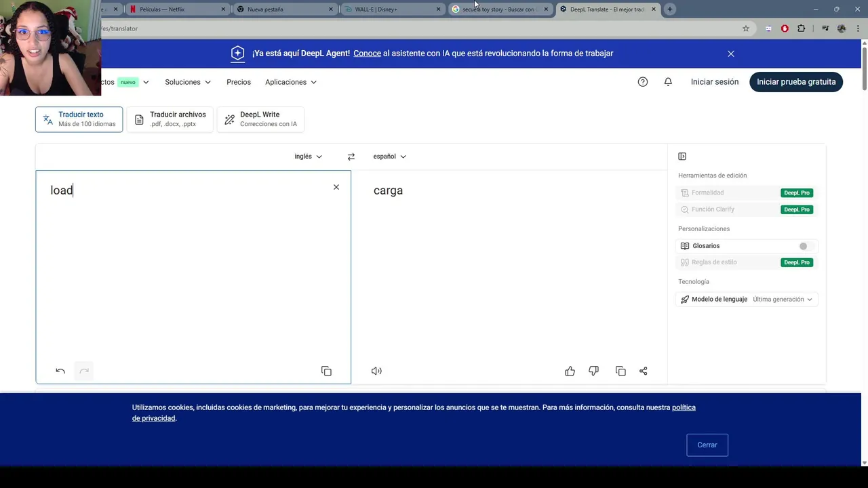Viewport: 868px width, 488px height.
Task: Open the Precios page
Action: tap(239, 82)
